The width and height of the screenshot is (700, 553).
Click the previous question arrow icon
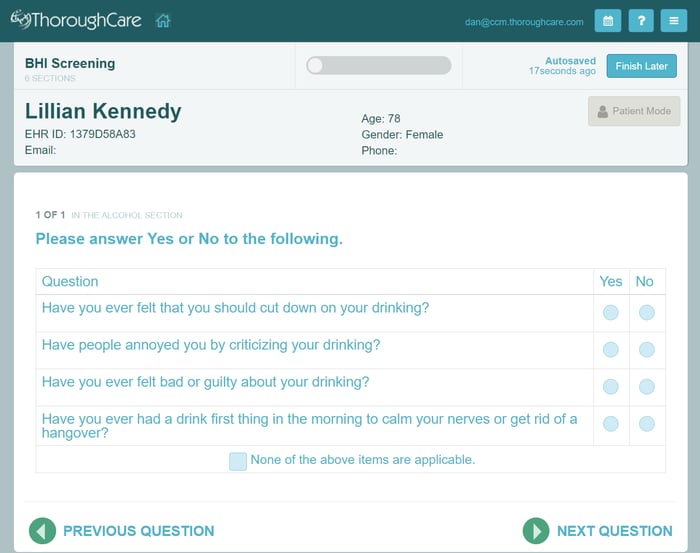pos(42,531)
